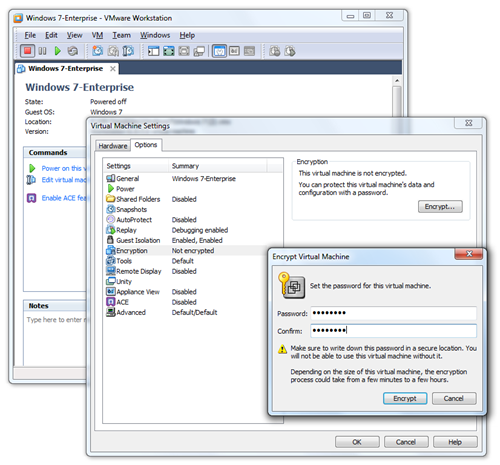
Task: Open the Snapshot Manager toolbar icon
Action: (128, 51)
